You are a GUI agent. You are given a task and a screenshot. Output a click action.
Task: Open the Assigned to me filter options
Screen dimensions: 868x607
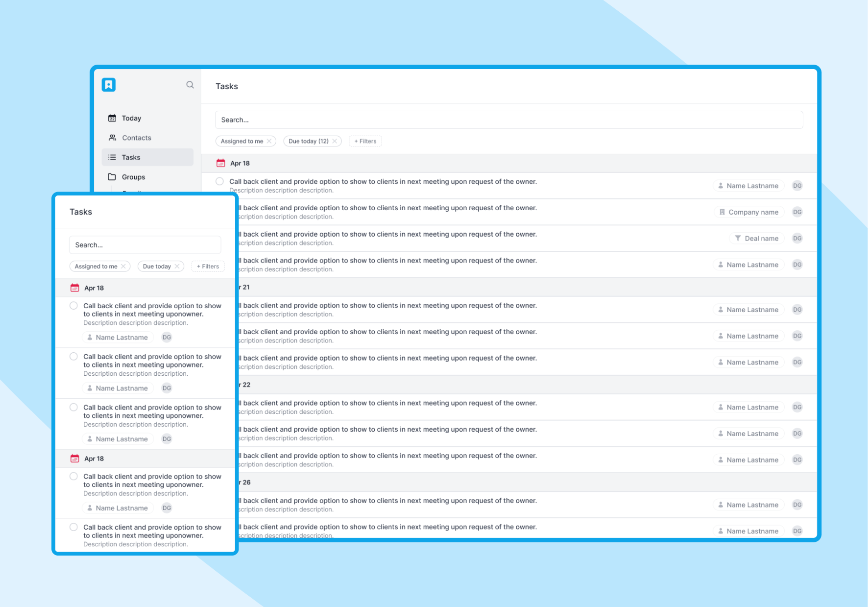(x=242, y=141)
